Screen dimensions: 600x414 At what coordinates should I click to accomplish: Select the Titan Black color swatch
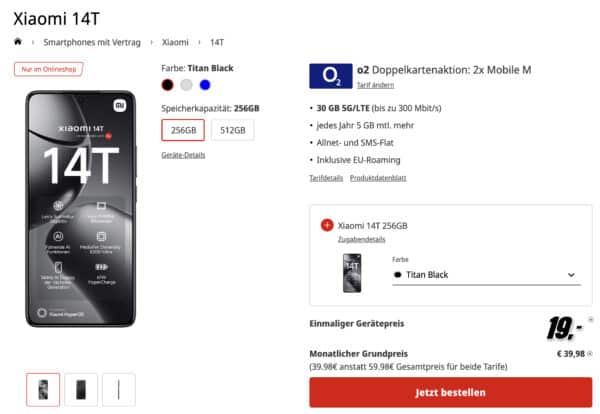click(167, 85)
